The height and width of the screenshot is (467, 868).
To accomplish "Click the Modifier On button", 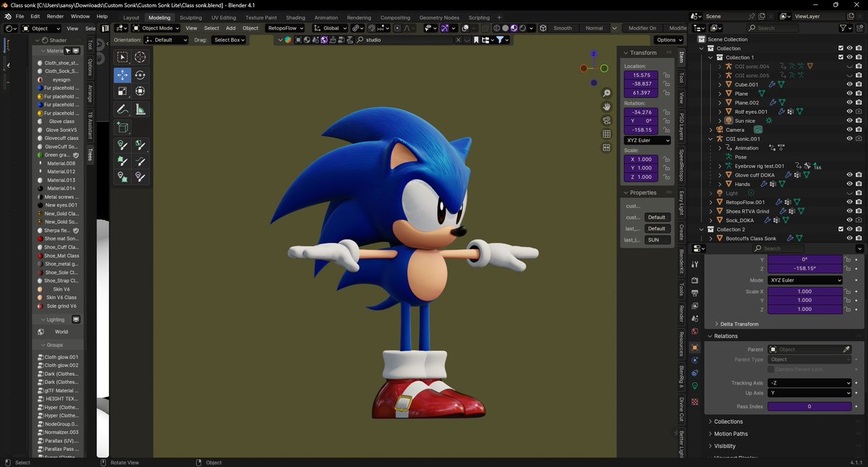I will (642, 28).
